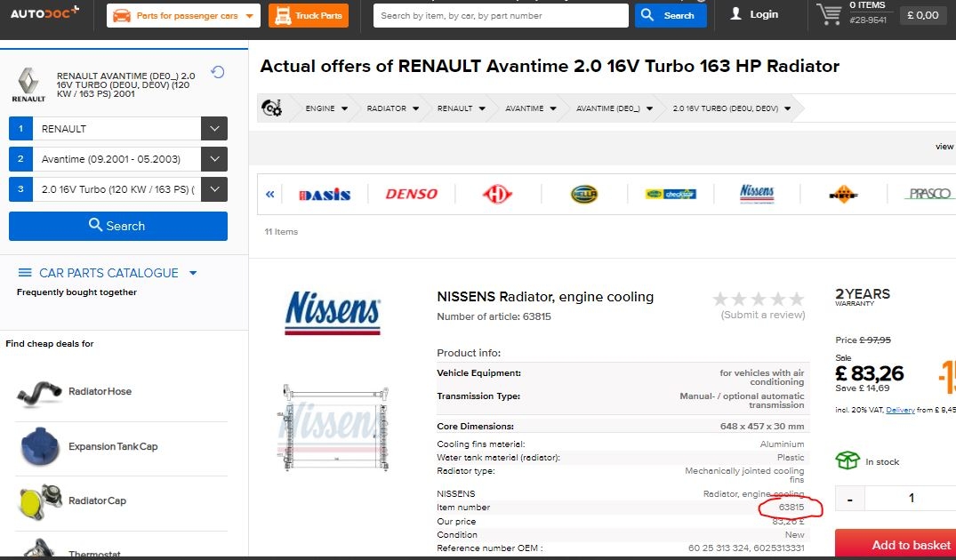The height and width of the screenshot is (560, 956).
Task: Open the Radiator Hose link
Action: 100,391
